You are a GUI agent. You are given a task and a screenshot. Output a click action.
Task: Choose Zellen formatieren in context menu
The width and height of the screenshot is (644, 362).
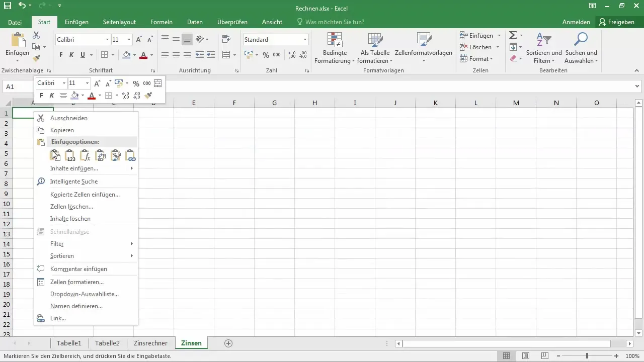pyautogui.click(x=86, y=282)
